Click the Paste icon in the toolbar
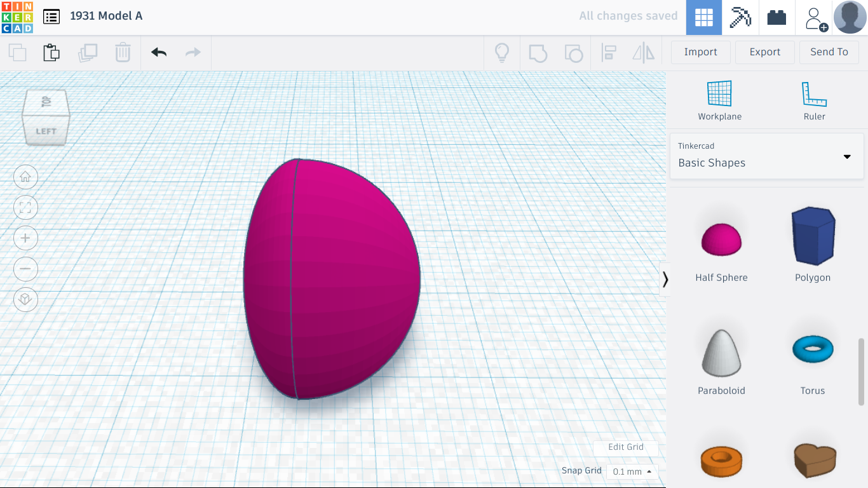The image size is (868, 488). 51,52
